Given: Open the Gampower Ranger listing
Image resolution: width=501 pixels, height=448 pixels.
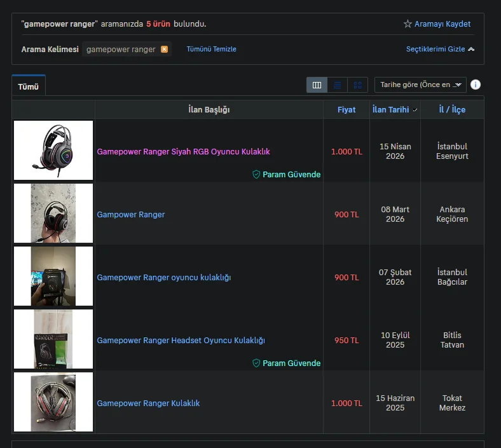Looking at the screenshot, I should pyautogui.click(x=131, y=215).
